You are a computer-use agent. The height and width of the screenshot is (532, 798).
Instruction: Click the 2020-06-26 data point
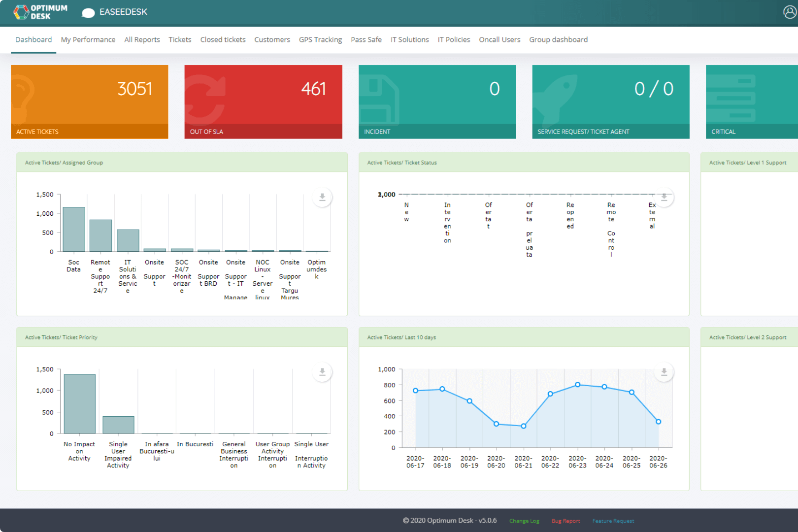tap(658, 422)
